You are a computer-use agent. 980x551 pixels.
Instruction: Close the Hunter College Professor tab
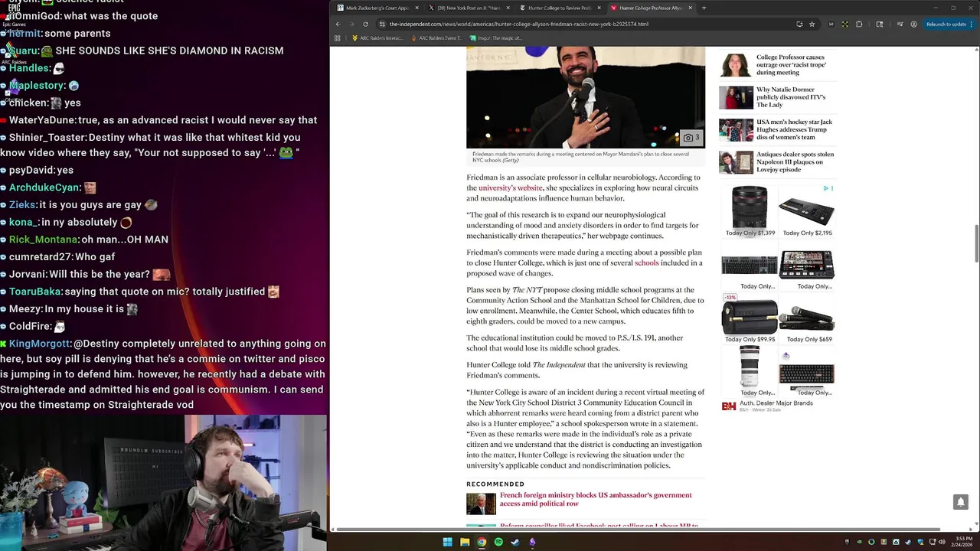pos(691,8)
